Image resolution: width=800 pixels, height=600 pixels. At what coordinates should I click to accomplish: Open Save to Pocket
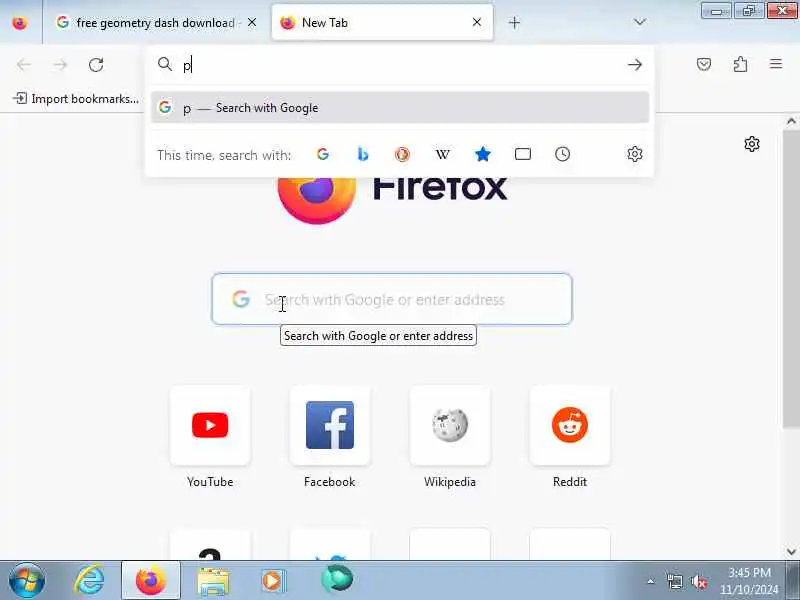coord(704,64)
